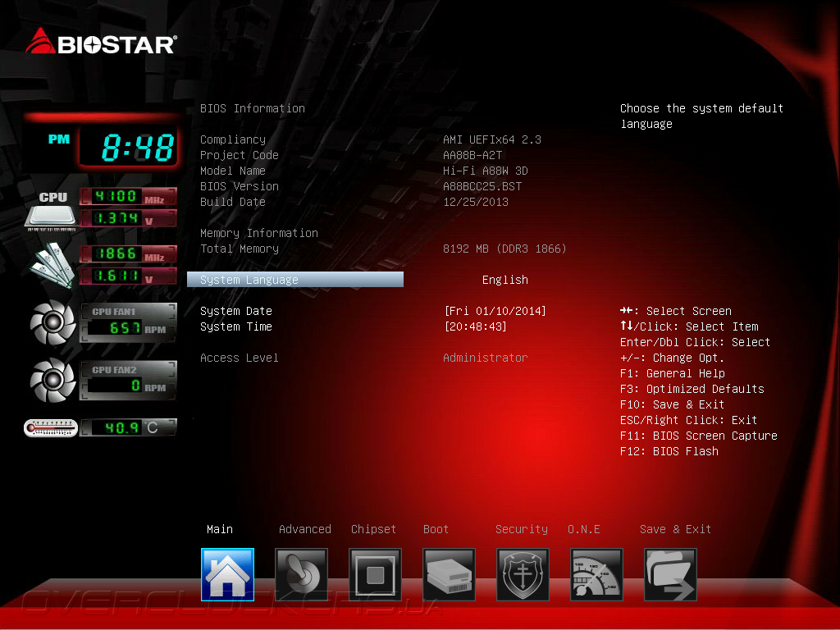Switch to the Boot tab label

click(436, 529)
